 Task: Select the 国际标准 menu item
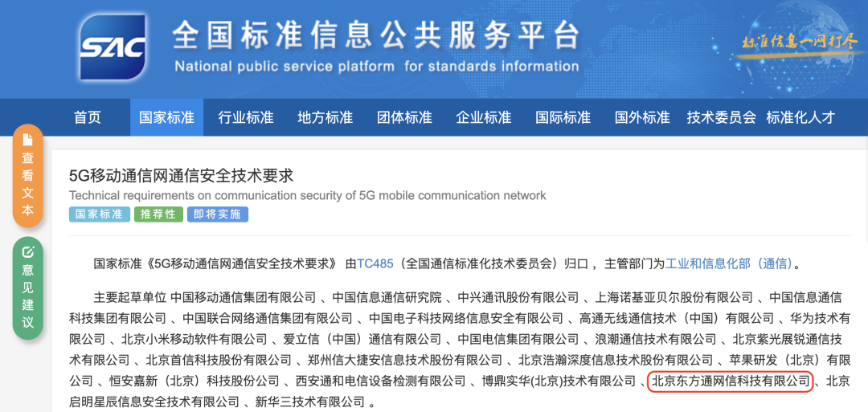(x=563, y=117)
